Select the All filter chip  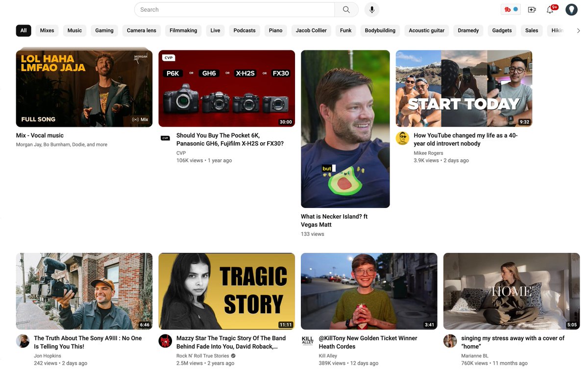(x=24, y=30)
